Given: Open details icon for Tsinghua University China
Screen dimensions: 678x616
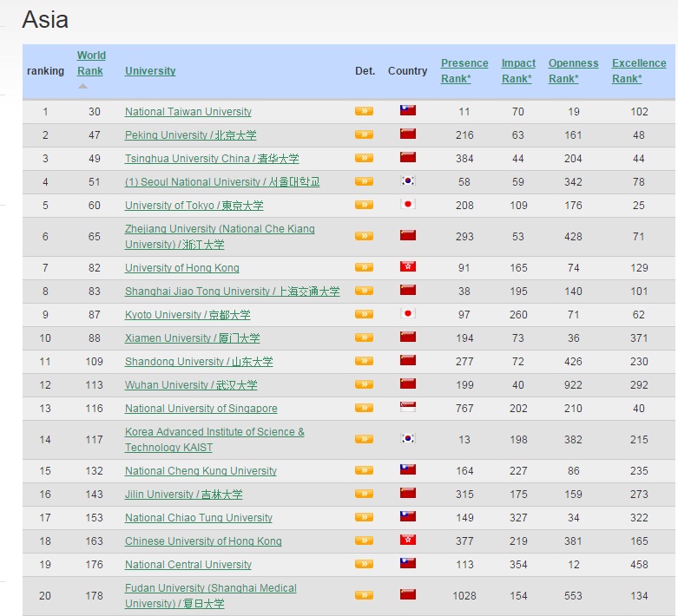Looking at the screenshot, I should coord(364,158).
